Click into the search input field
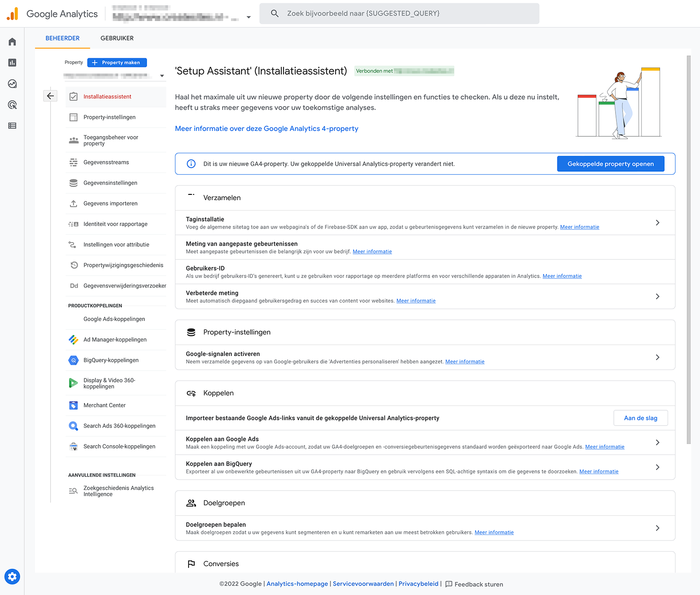700x595 pixels. pyautogui.click(x=399, y=14)
